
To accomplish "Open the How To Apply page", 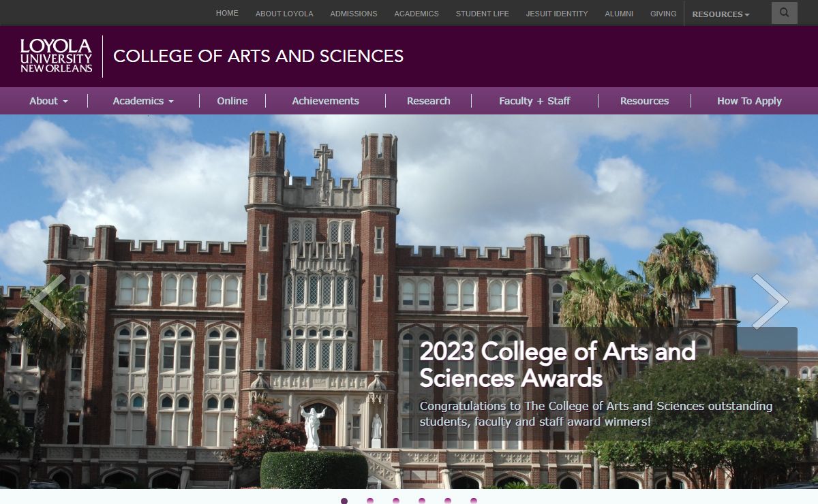I will pyautogui.click(x=749, y=101).
